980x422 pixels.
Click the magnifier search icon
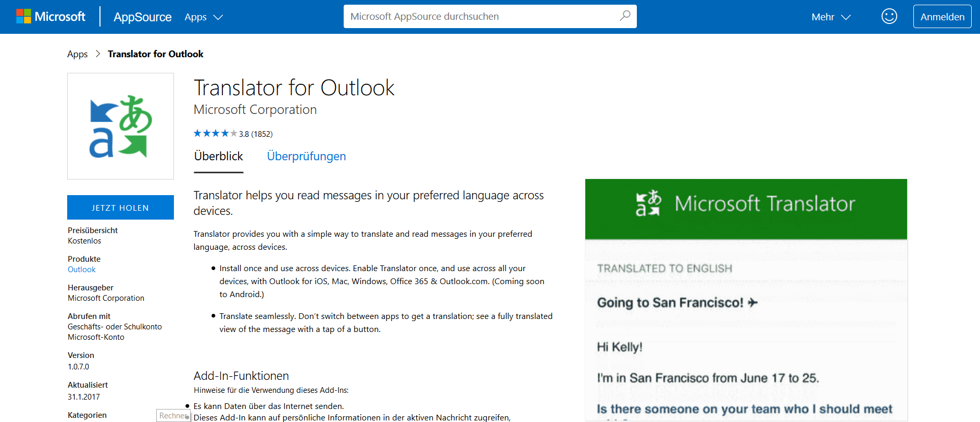(625, 16)
